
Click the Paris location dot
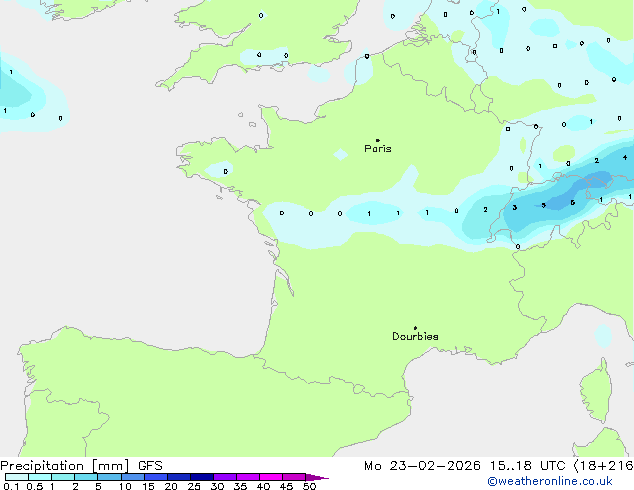pos(378,140)
